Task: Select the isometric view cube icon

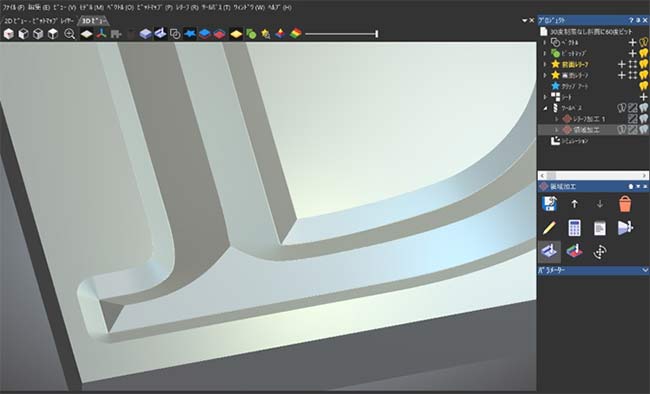Action: click(x=9, y=34)
